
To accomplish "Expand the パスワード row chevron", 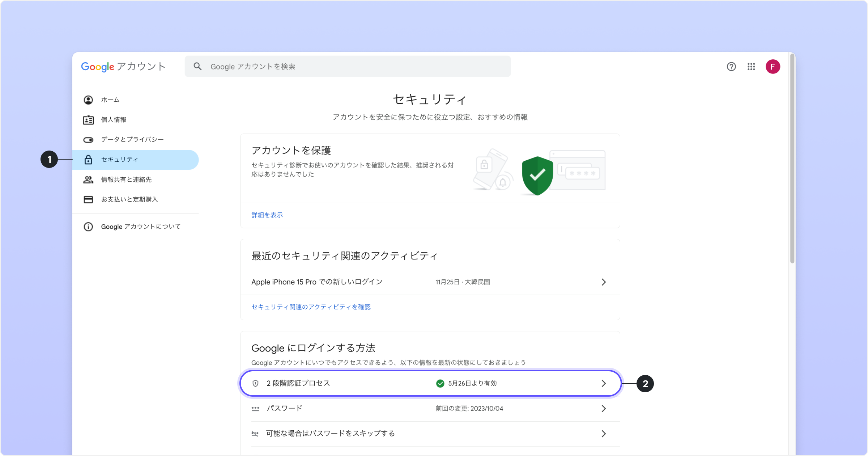I will [x=603, y=409].
